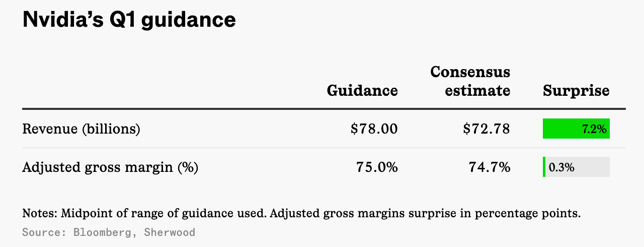Click the Adjusted gross margin (%) row label
The image size is (644, 247).
(x=110, y=167)
